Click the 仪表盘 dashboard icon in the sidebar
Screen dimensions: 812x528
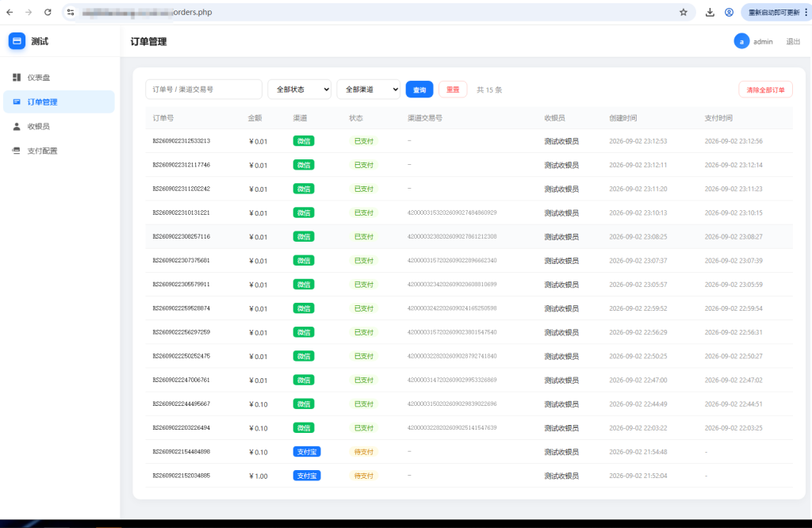point(17,77)
